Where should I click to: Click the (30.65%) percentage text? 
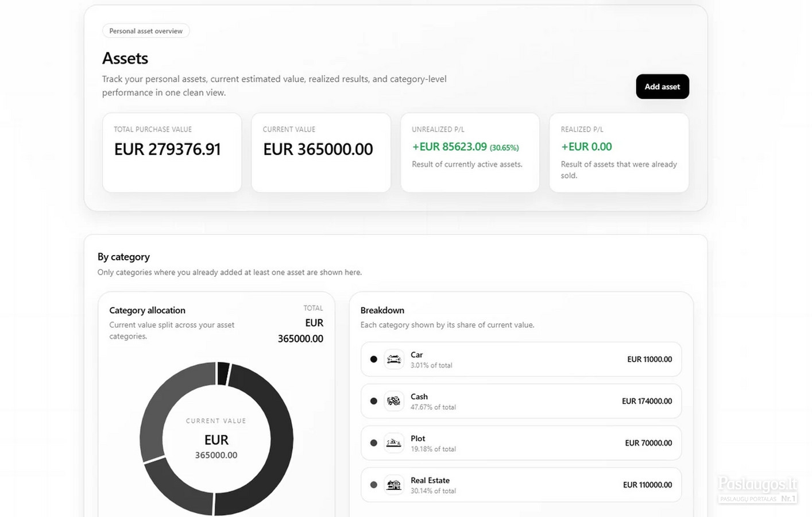click(x=504, y=148)
